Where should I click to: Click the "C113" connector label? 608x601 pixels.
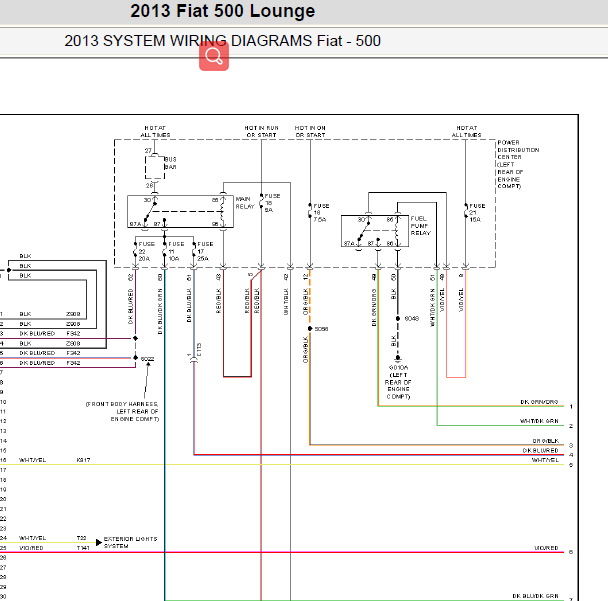click(x=199, y=349)
